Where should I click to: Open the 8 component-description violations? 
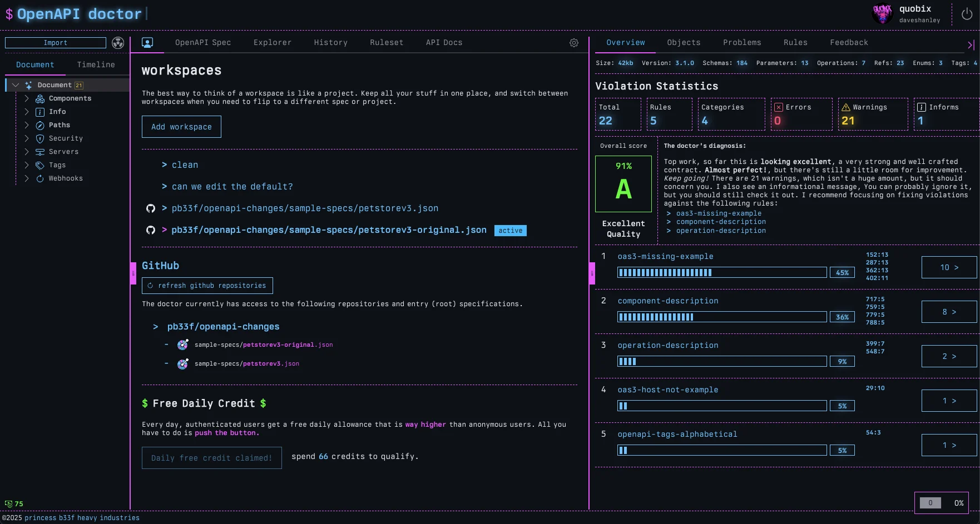tap(949, 312)
